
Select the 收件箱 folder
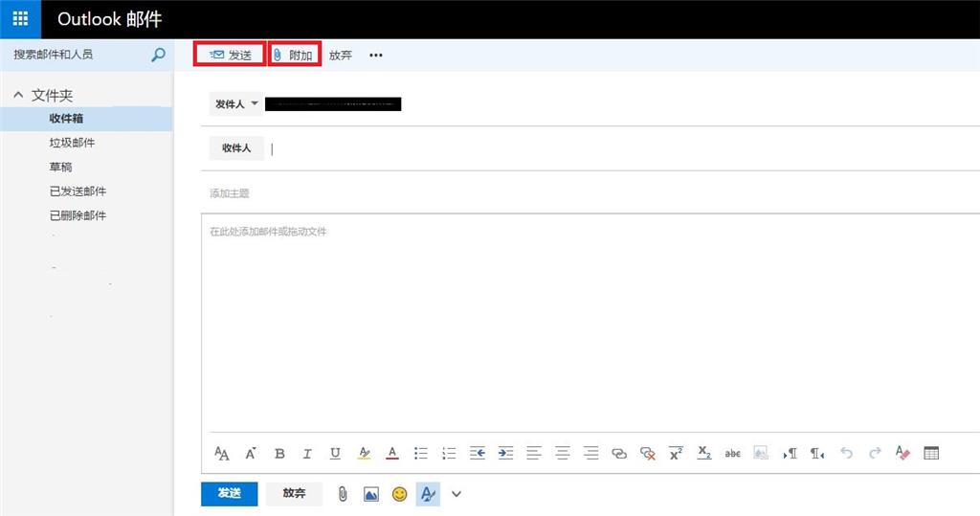pos(86,119)
